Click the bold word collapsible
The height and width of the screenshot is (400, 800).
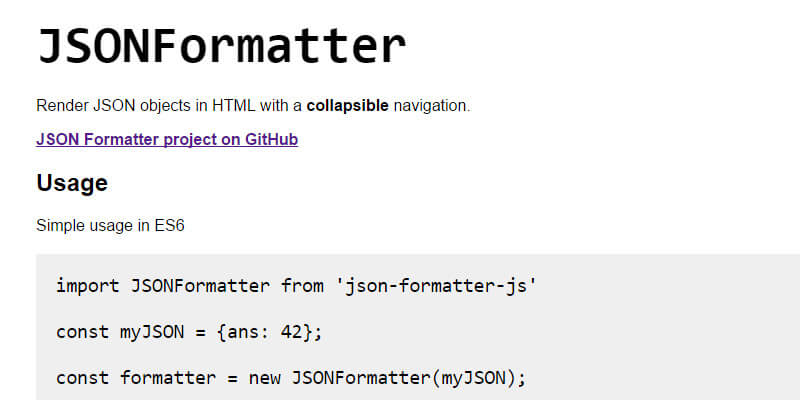[348, 104]
